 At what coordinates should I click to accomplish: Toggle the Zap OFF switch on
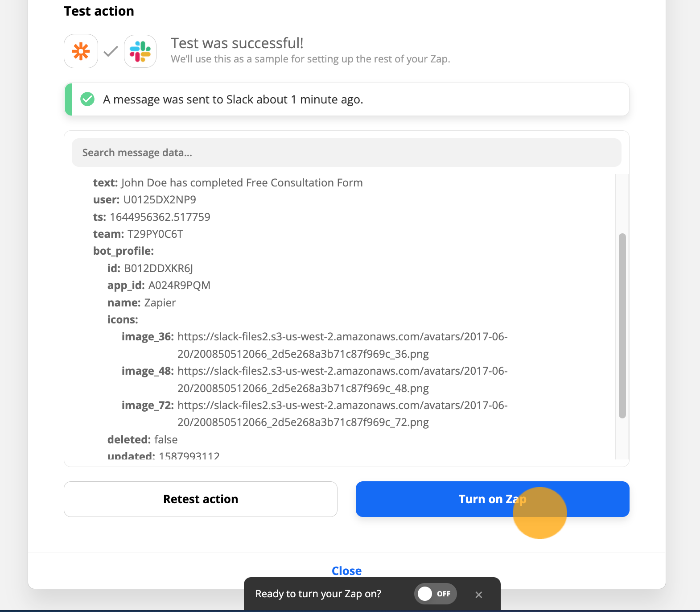tap(436, 594)
